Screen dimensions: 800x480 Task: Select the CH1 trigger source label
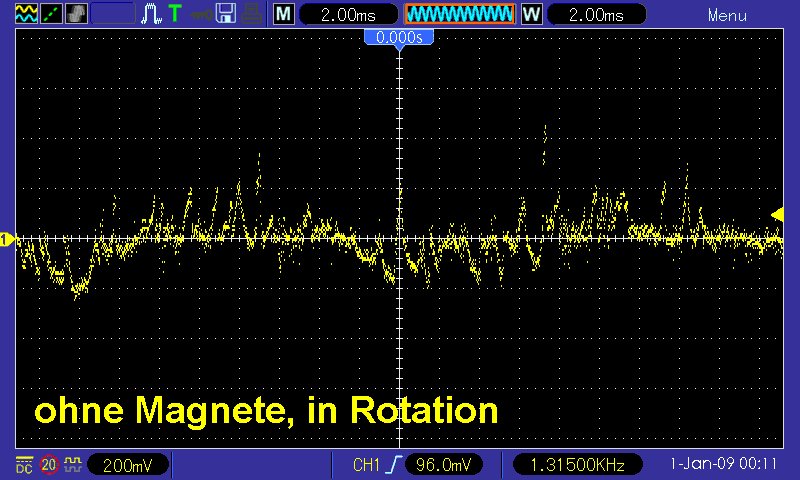[x=367, y=465]
